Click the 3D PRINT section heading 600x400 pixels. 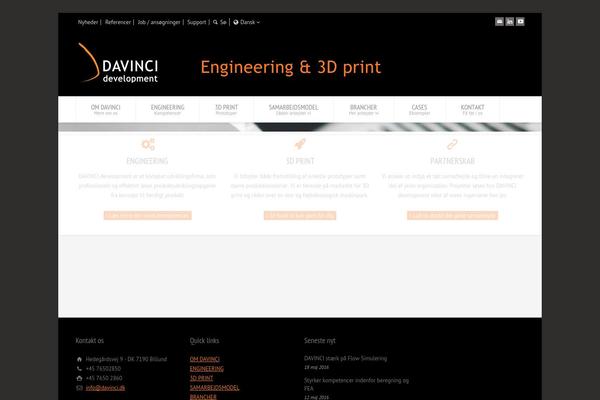click(x=300, y=161)
